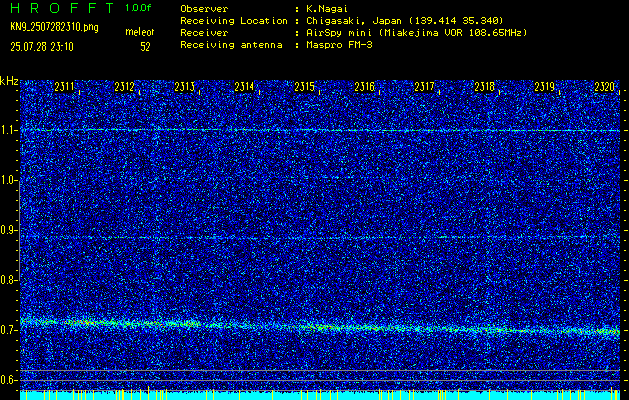Click the Maspro FM-3 antenna text
The width and height of the screenshot is (629, 400).
pos(339,45)
